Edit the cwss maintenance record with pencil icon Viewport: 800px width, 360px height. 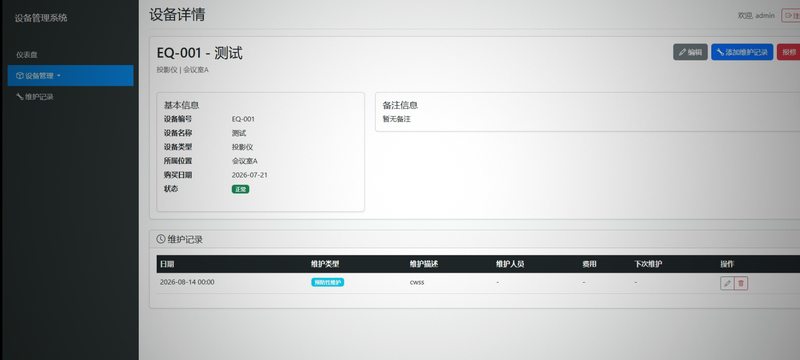(727, 283)
